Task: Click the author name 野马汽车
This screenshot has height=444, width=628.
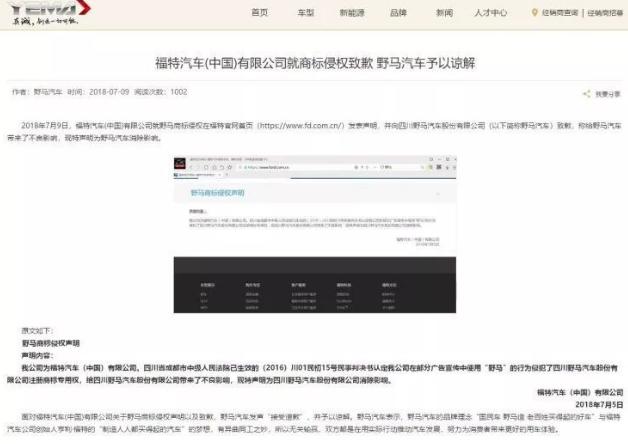Action: tap(48, 92)
